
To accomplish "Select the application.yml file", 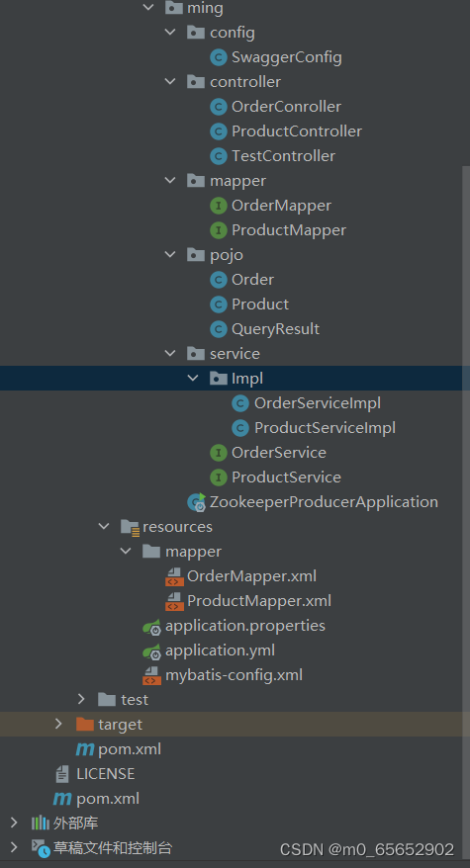I will click(x=220, y=651).
